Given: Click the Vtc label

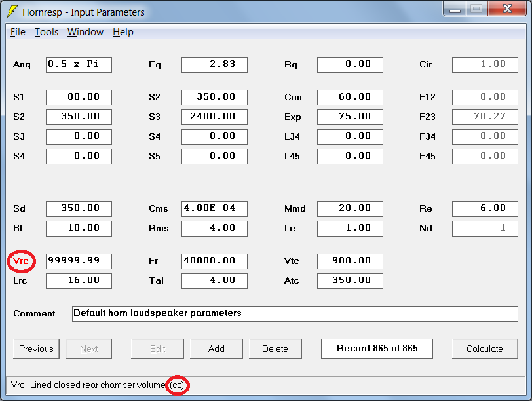Looking at the screenshot, I should pyautogui.click(x=292, y=261).
